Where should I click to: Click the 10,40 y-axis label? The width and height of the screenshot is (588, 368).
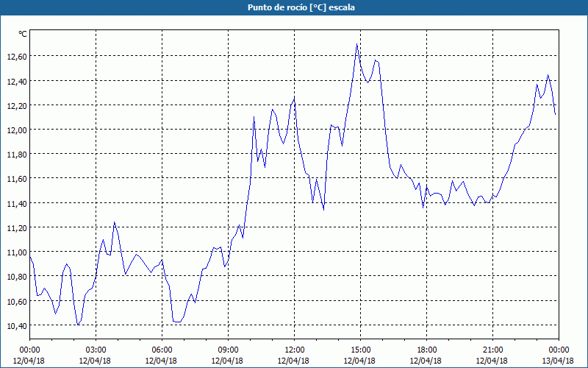tap(17, 325)
